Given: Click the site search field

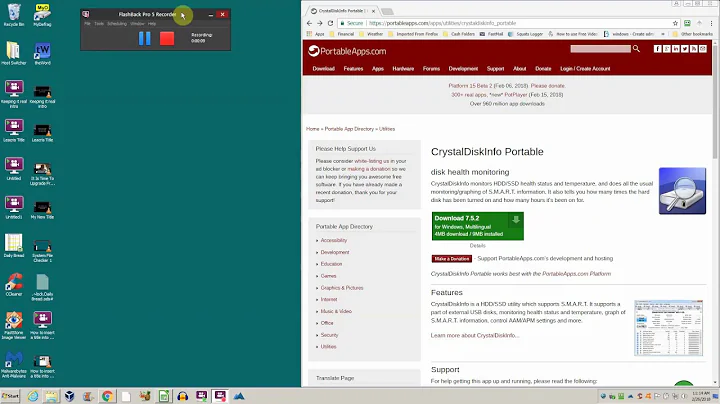Looking at the screenshot, I should tap(600, 49).
